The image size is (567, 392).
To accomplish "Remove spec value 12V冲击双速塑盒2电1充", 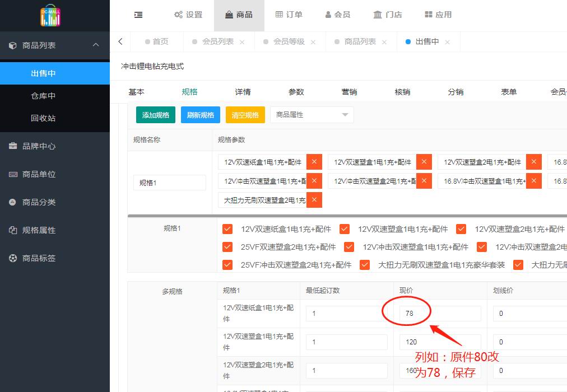I will click(424, 181).
